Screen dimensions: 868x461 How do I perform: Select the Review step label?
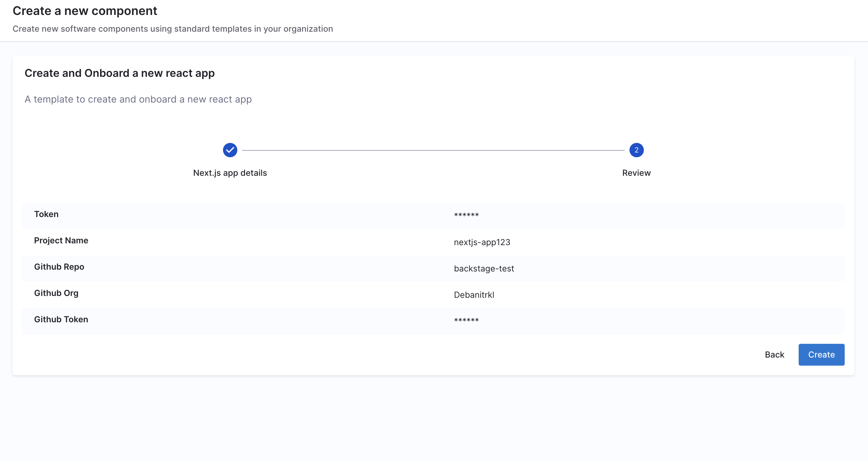pos(636,173)
